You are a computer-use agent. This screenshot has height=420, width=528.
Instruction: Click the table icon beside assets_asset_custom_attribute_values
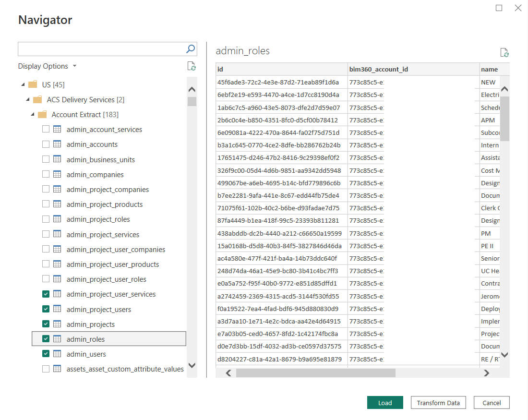click(57, 369)
